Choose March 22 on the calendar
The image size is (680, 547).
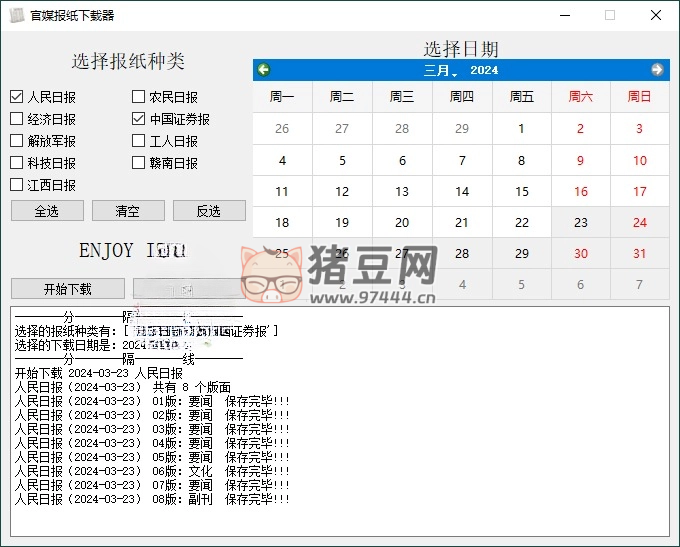[521, 223]
